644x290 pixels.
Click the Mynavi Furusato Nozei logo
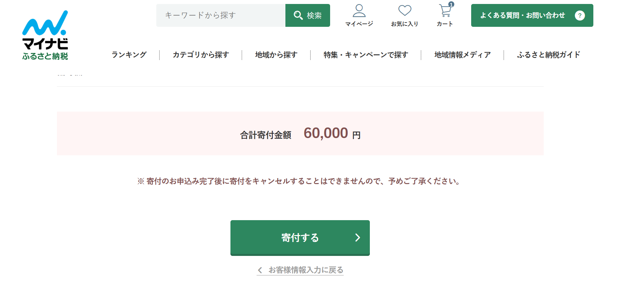tap(45, 35)
